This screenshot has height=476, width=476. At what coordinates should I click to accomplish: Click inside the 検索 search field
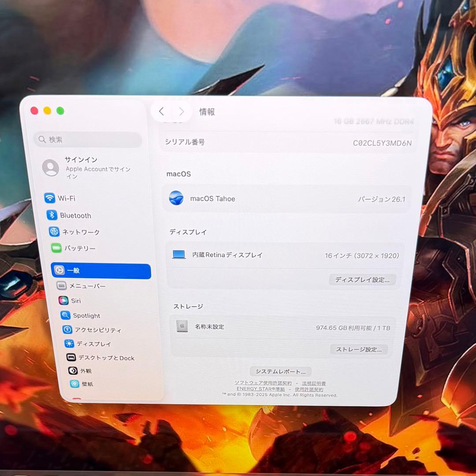point(88,139)
